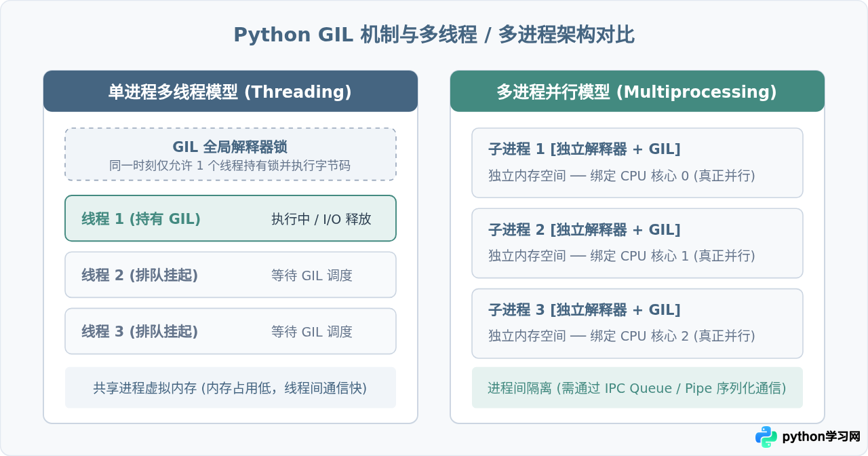Select "子进程 2 [独立解释器 + GIL]" heading
The height and width of the screenshot is (456, 868).
585,229
